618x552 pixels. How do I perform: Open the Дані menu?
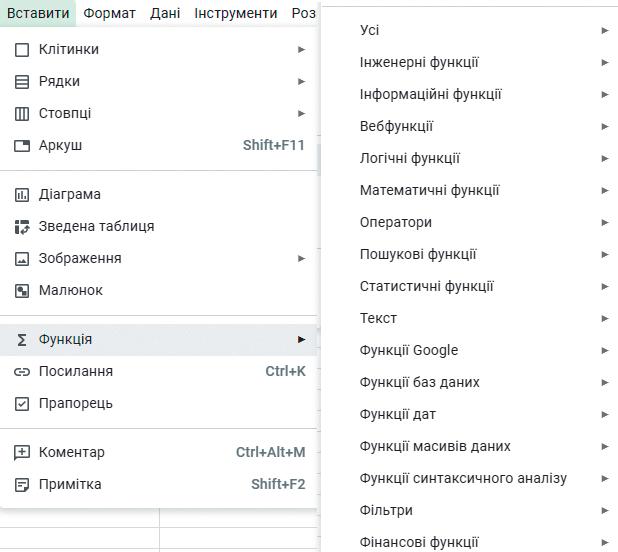(x=165, y=13)
